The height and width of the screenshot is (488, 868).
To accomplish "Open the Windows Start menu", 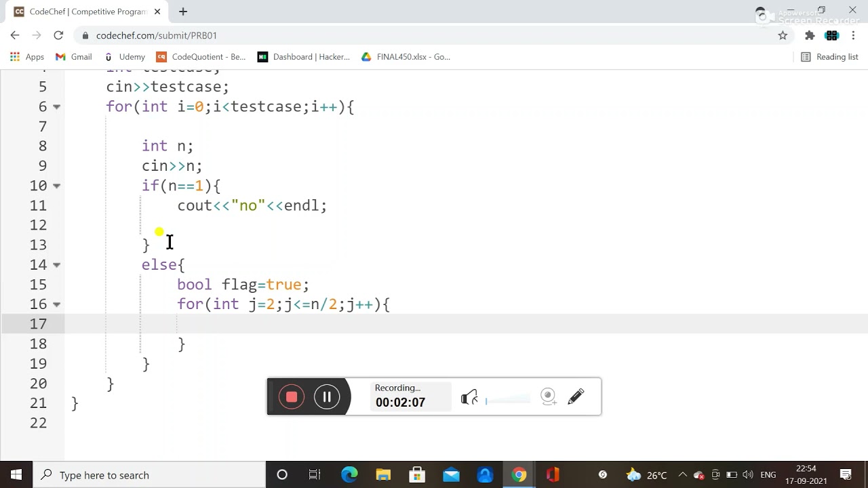I will 16,475.
